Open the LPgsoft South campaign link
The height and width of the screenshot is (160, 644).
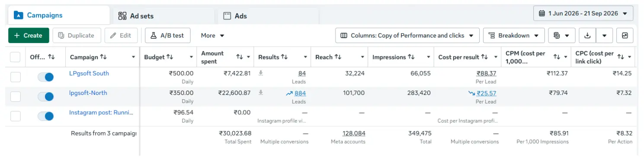[89, 73]
